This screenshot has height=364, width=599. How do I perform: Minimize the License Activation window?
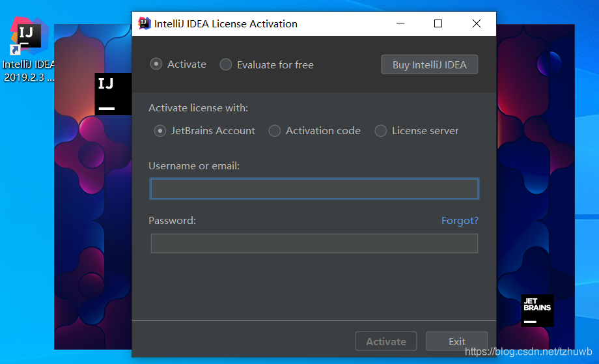(x=400, y=23)
